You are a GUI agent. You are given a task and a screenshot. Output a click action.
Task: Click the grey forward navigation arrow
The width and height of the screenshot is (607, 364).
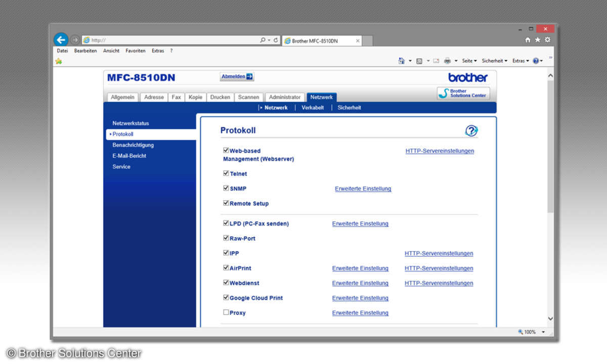point(75,40)
